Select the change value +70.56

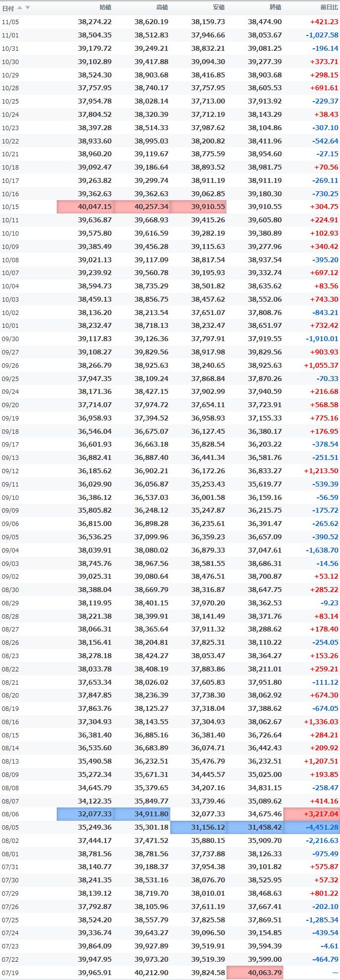[326, 167]
